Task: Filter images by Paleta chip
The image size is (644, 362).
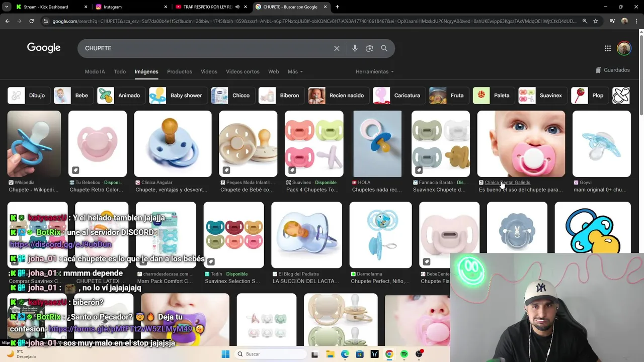Action: coord(494,96)
